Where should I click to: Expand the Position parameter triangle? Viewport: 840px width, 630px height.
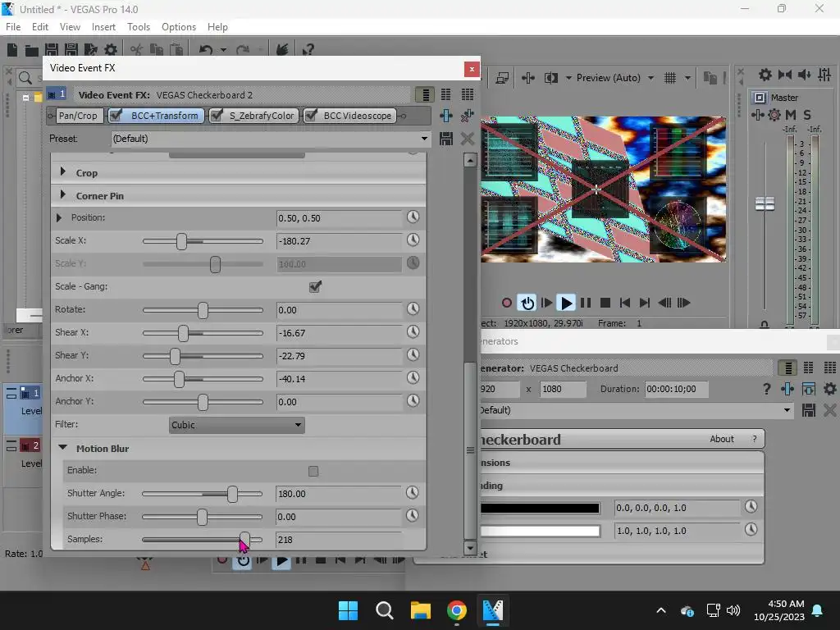59,217
